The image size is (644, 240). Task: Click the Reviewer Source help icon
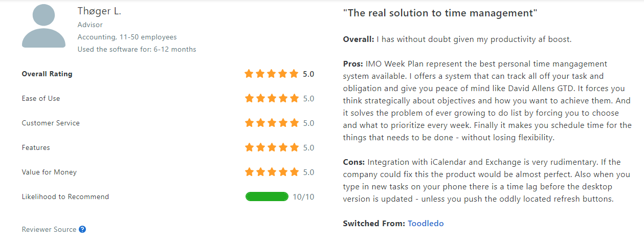[x=82, y=230]
